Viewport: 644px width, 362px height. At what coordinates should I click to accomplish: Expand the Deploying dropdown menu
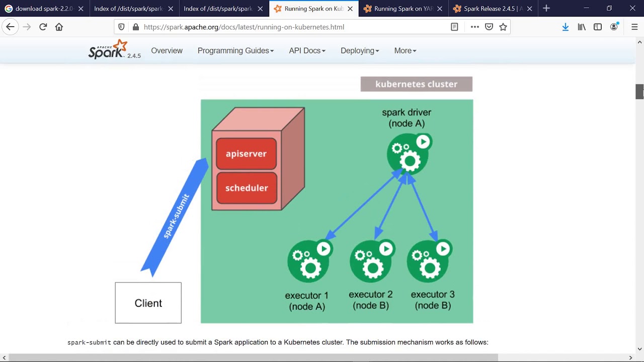360,51
